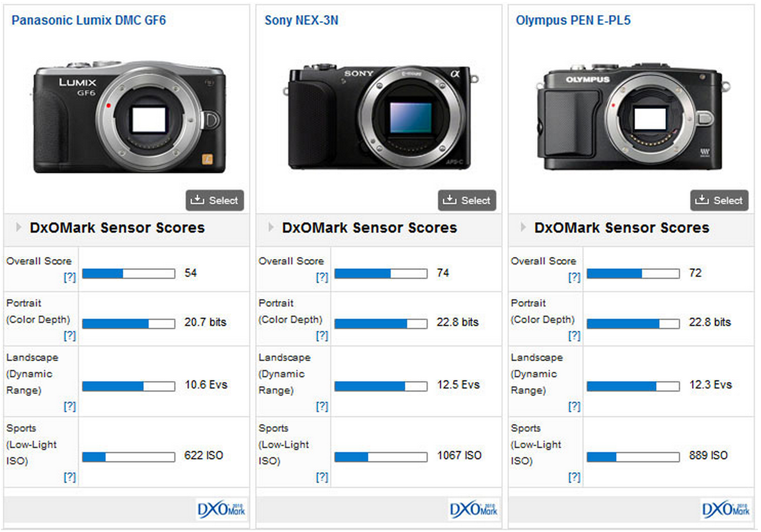This screenshot has width=761, height=532.
Task: Click the Sony 12.5 Evs value
Action: coord(458,385)
